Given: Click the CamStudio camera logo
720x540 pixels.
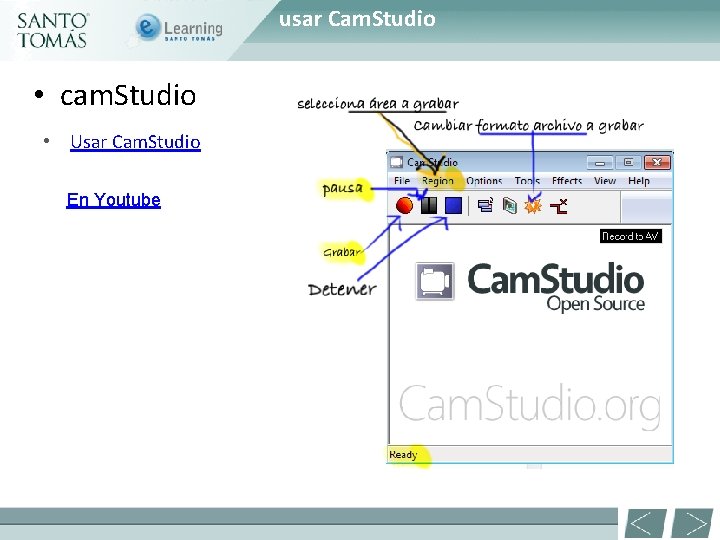Looking at the screenshot, I should point(435,281).
